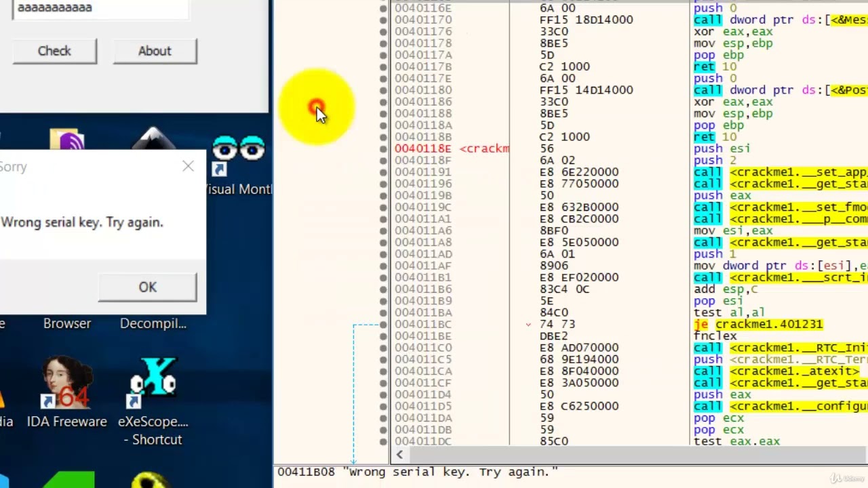Select the call __configure instruction at 004011D5

pos(781,406)
